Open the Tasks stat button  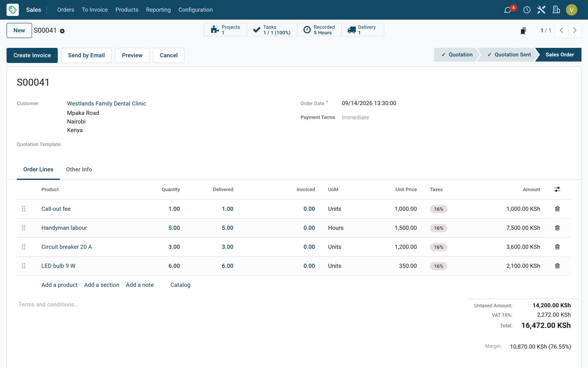272,30
